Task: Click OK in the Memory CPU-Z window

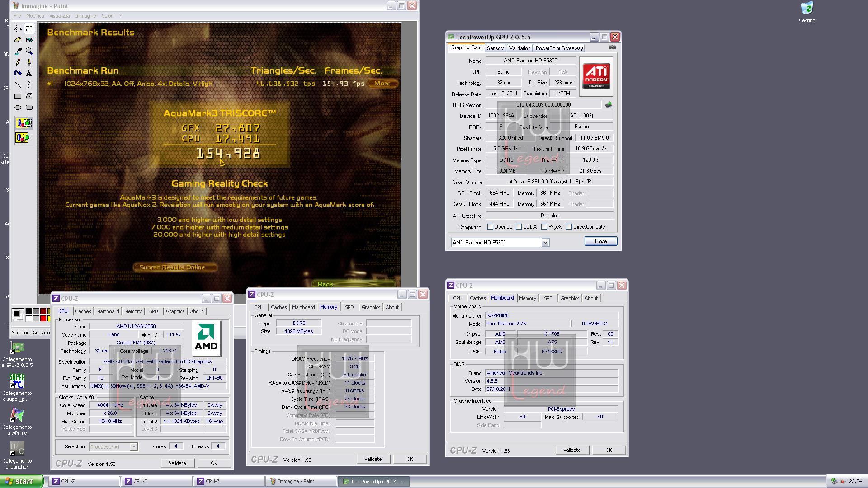Action: [410, 459]
